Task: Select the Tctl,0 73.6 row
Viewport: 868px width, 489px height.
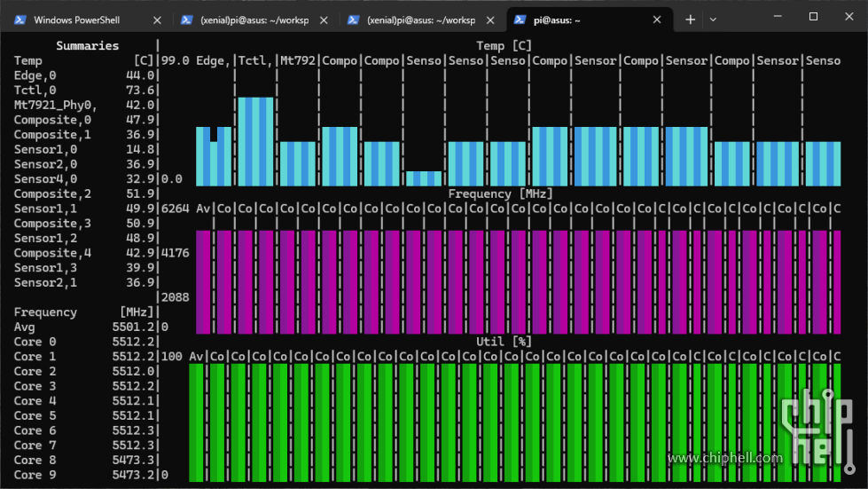Action: (84, 91)
